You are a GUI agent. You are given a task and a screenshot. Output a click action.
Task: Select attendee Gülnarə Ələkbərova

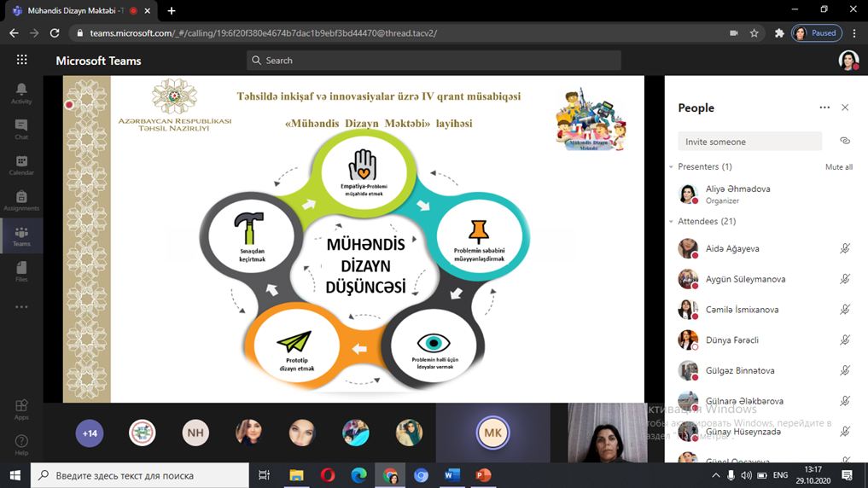[x=766, y=401]
